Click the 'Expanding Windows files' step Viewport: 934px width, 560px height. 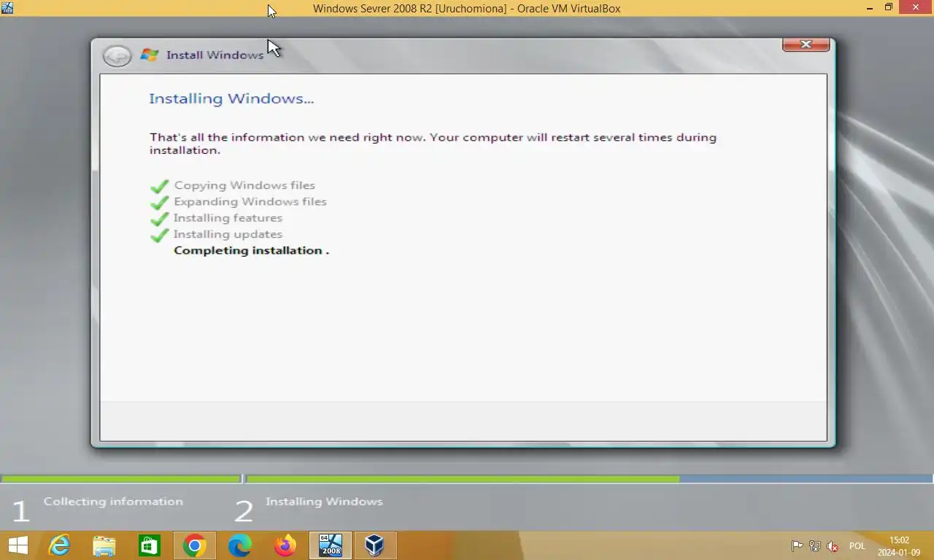click(250, 201)
